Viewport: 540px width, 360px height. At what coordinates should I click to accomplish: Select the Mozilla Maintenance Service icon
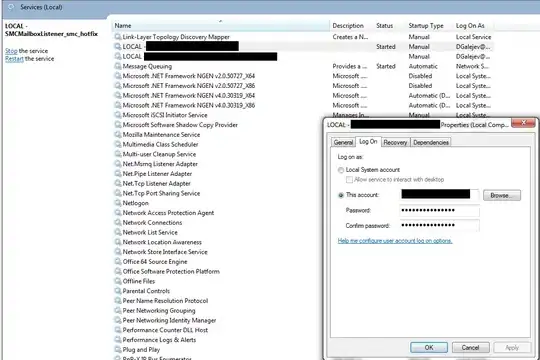[x=118, y=134]
